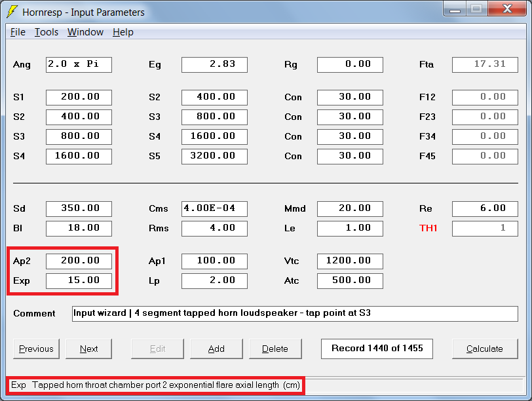Image resolution: width=532 pixels, height=401 pixels.
Task: Select the Sd field with 350.00
Action: coord(79,208)
